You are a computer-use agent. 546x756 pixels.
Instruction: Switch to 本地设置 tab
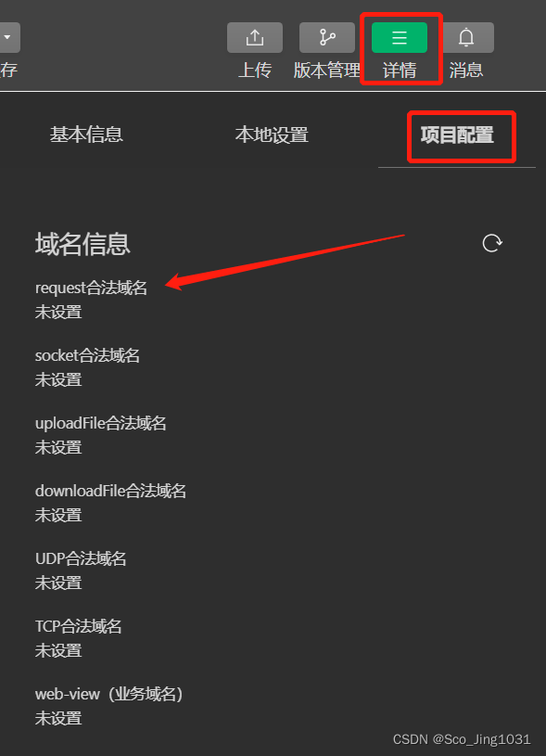pyautogui.click(x=272, y=135)
